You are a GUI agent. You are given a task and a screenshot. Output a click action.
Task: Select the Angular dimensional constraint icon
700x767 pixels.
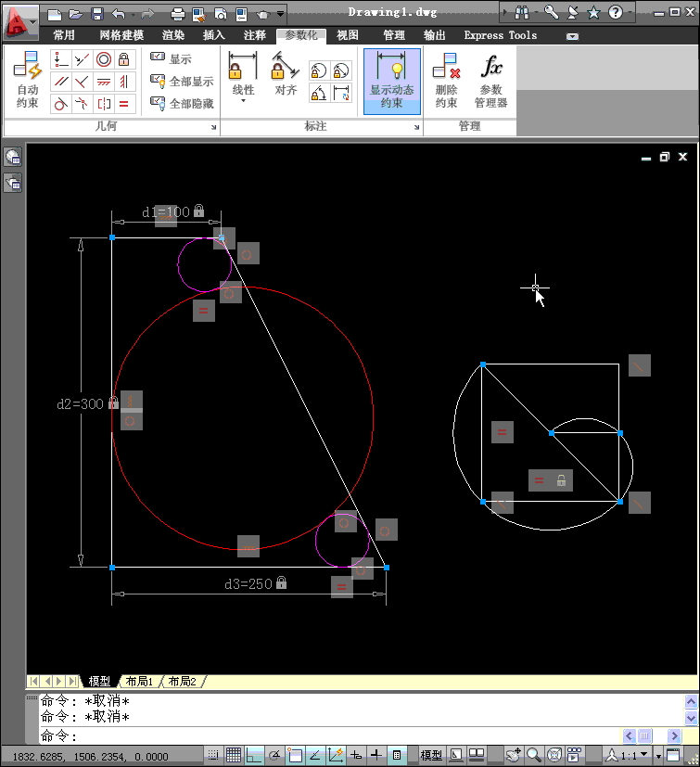click(x=319, y=93)
